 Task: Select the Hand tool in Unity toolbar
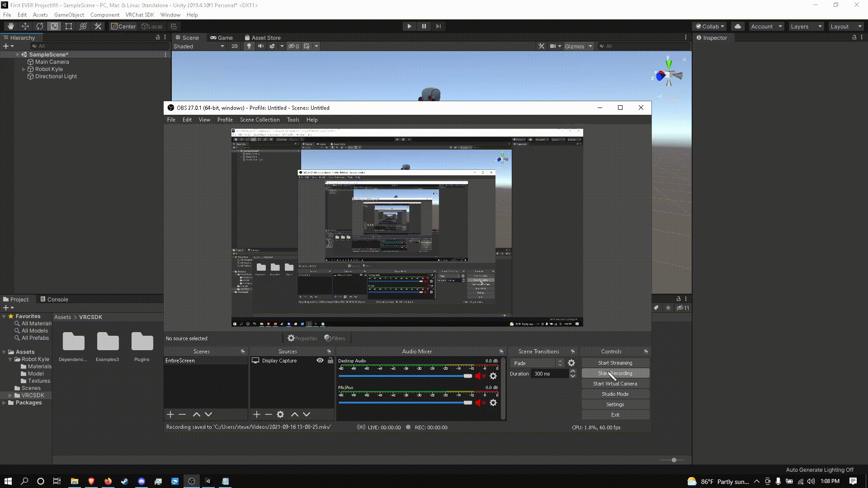(x=10, y=26)
